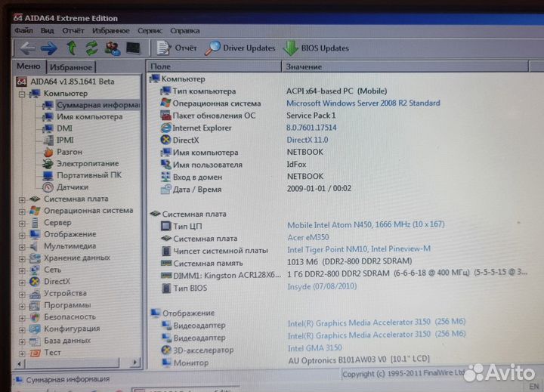
Task: Click the Back arrow toolbar icon
Action: 28,48
